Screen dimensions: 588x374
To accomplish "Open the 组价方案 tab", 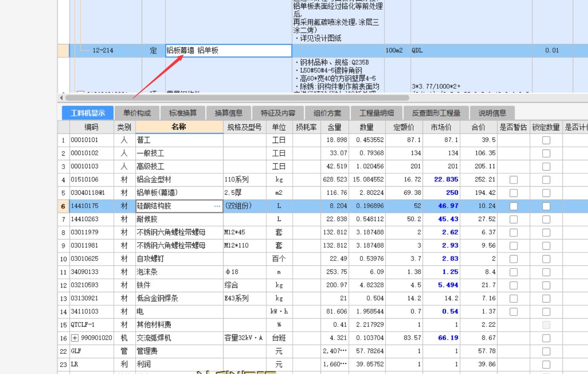I will coord(327,113).
